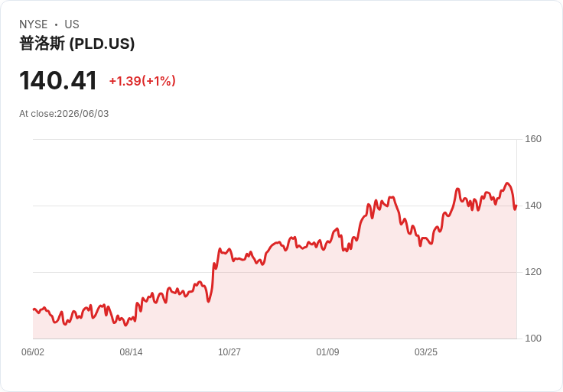Click the 120 price axis label
563x392 pixels.
click(533, 272)
